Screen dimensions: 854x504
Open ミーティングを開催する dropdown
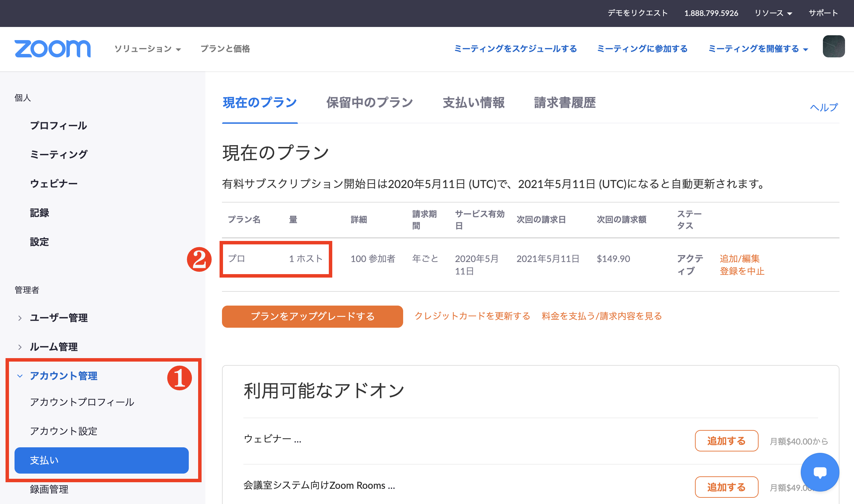[x=758, y=49]
